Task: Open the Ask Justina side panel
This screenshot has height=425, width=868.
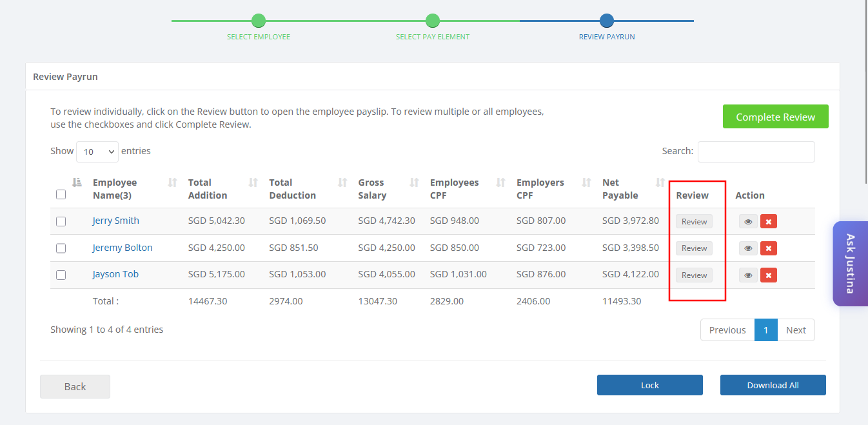Action: tap(850, 263)
